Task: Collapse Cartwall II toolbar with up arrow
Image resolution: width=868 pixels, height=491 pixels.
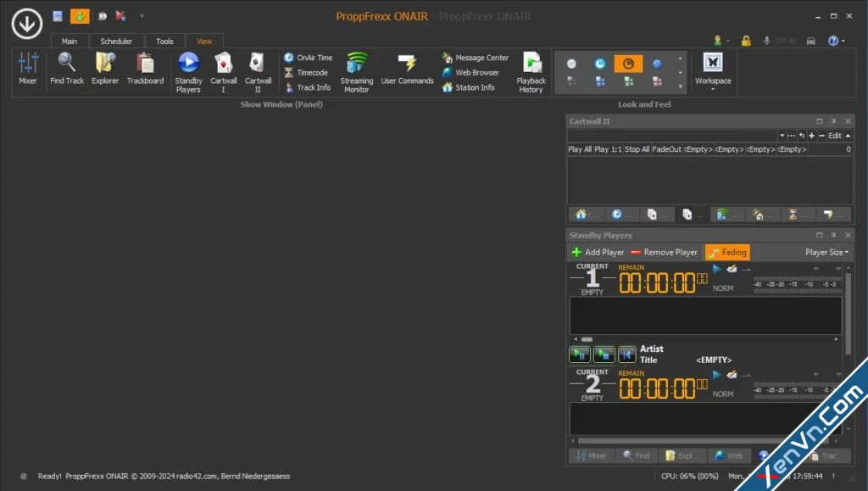Action: (848, 136)
